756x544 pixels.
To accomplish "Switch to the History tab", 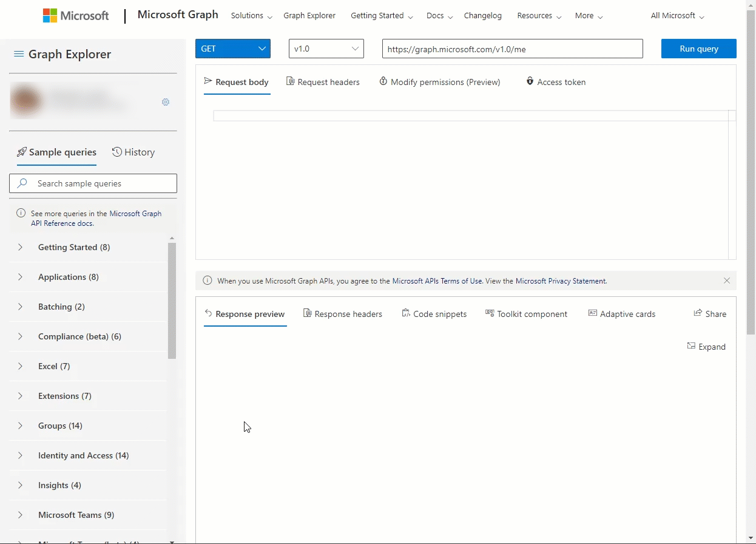I will click(x=133, y=152).
